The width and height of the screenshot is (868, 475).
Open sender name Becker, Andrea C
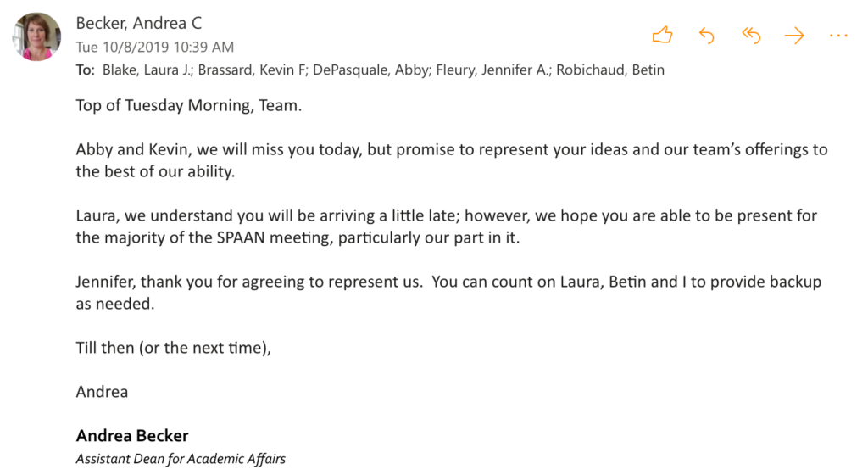click(139, 23)
